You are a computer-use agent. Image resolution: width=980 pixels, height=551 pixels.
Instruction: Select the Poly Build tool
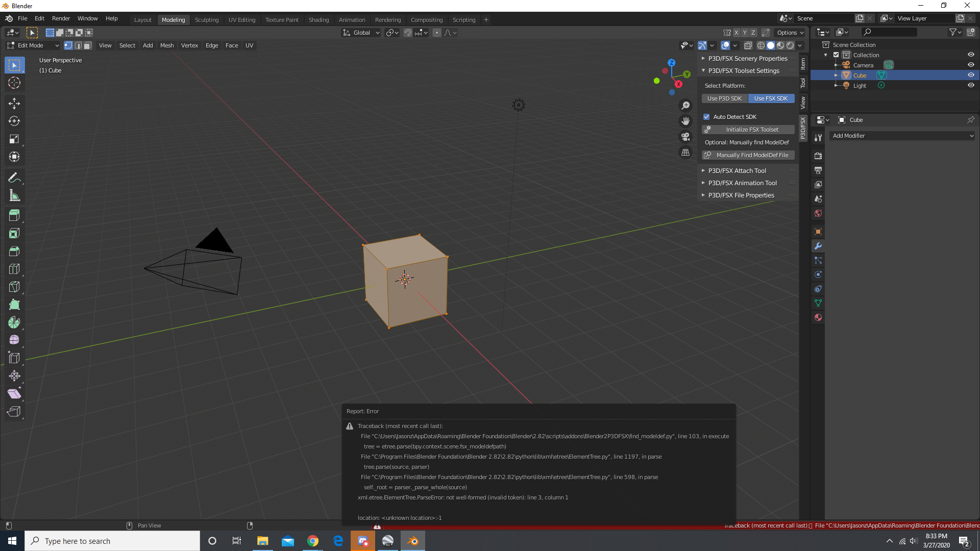[x=14, y=305]
